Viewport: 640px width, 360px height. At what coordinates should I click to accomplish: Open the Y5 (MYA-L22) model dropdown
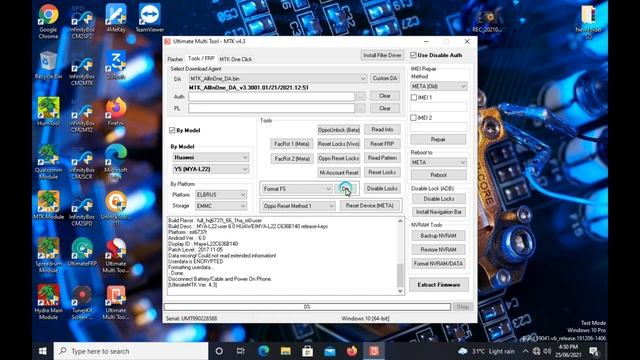click(211, 169)
